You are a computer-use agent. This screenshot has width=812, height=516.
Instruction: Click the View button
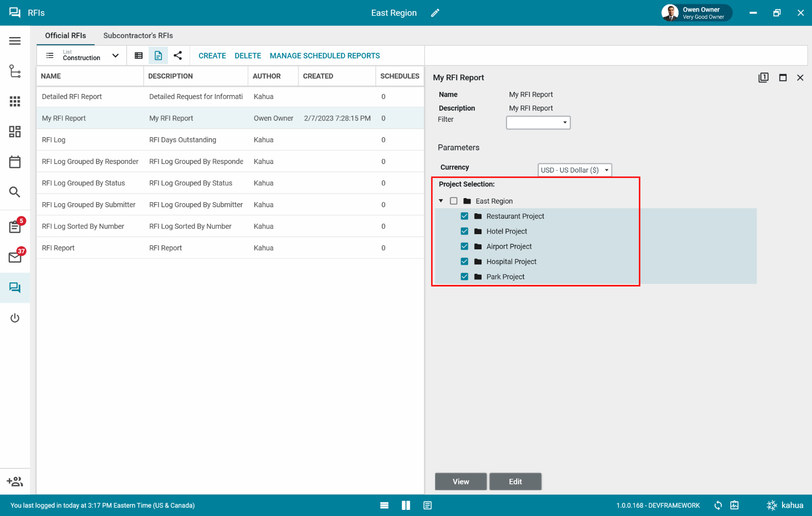(460, 481)
